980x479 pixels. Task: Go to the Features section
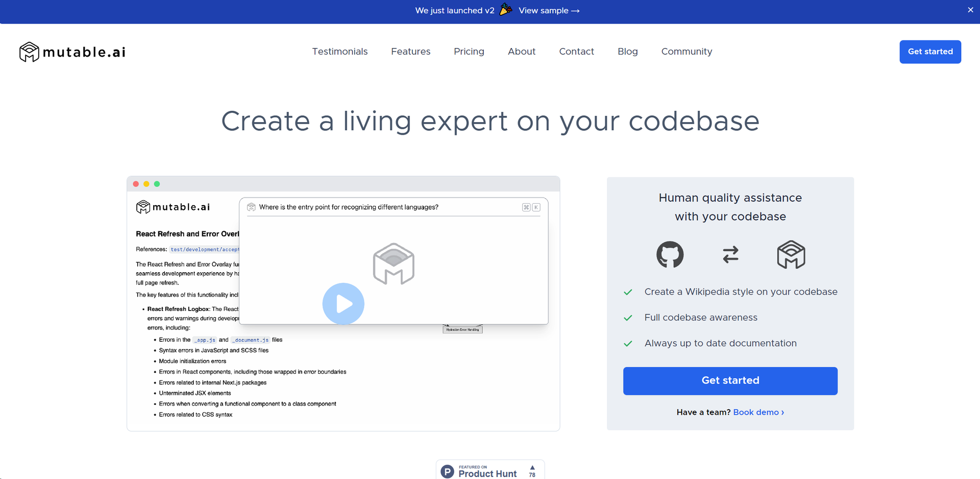tap(410, 52)
